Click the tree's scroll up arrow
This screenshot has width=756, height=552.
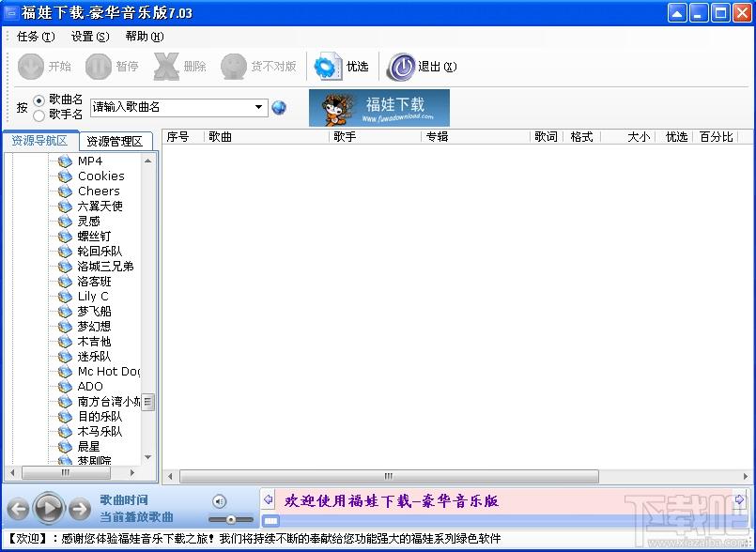148,161
